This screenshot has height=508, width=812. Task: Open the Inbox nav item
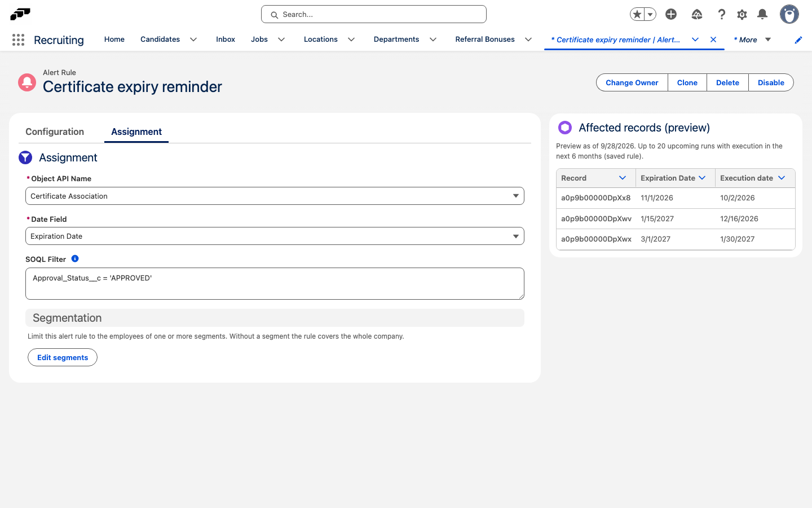(226, 40)
